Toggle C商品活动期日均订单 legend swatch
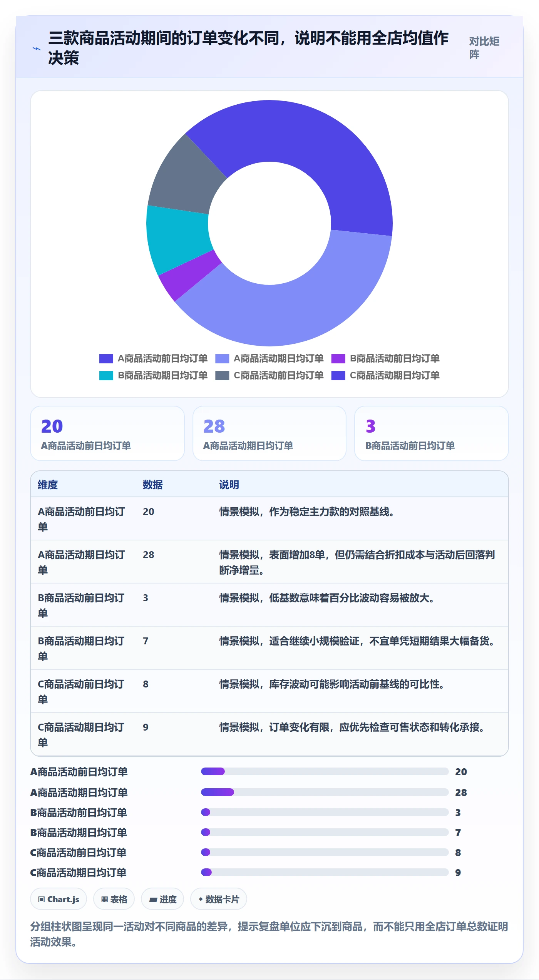The image size is (539, 980). click(x=338, y=376)
